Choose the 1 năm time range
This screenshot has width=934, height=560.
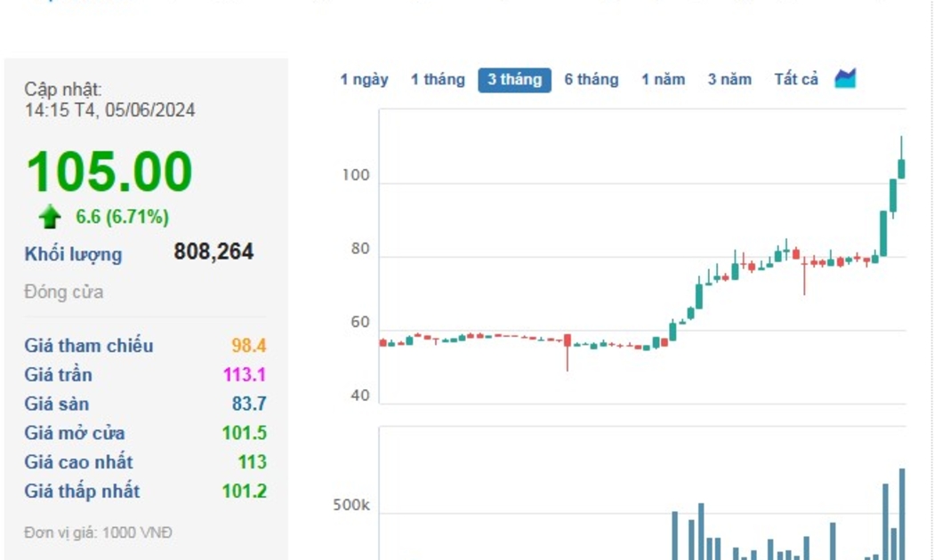[x=663, y=79]
